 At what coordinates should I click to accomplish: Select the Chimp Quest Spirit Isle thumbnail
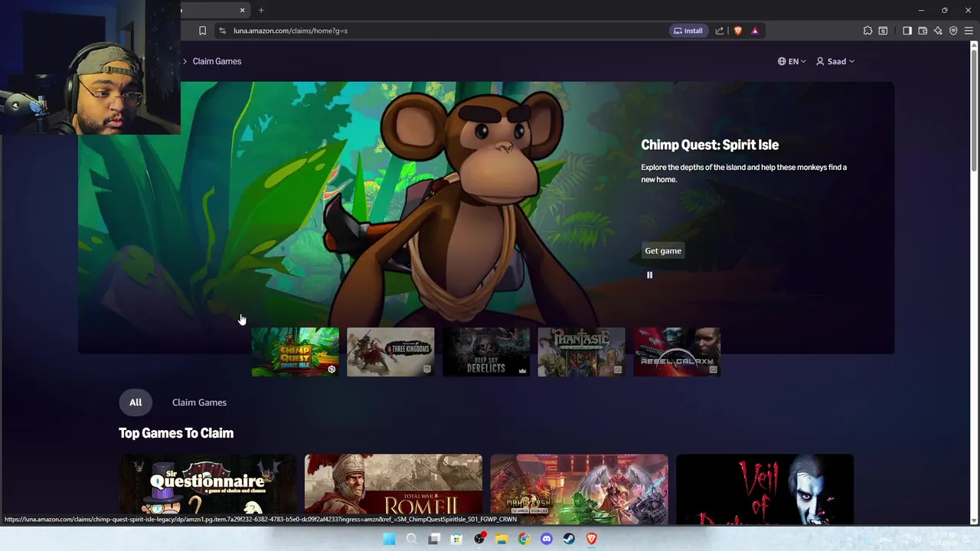(295, 352)
